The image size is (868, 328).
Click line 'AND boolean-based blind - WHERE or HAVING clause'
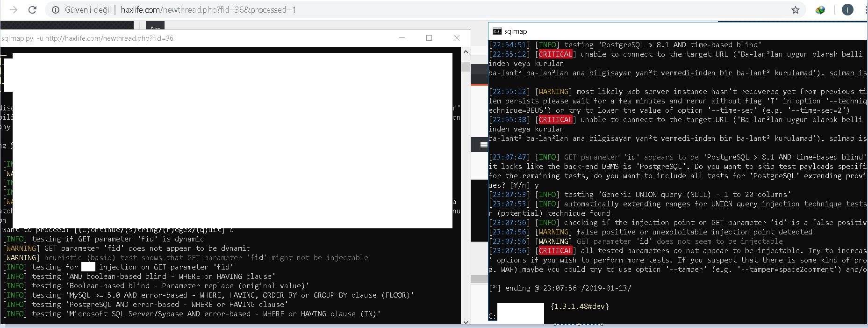[139, 277]
